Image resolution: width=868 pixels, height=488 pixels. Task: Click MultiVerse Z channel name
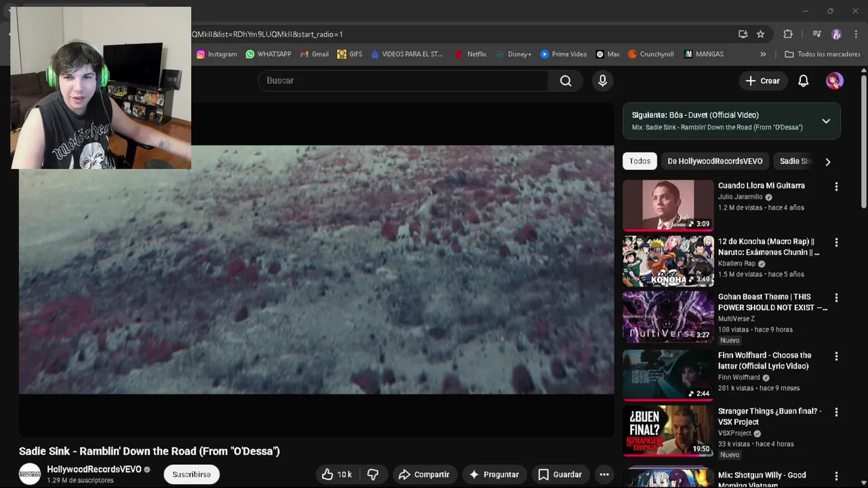pyautogui.click(x=736, y=319)
